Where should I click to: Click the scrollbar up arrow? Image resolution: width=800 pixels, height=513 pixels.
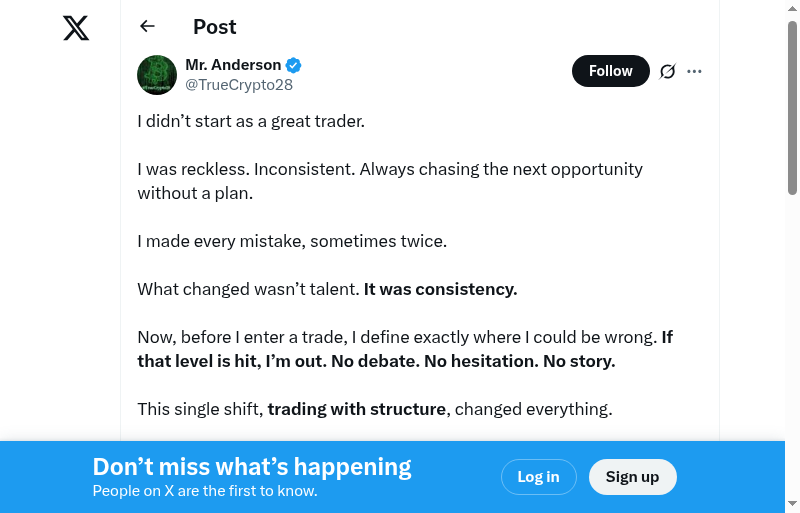coord(792,8)
